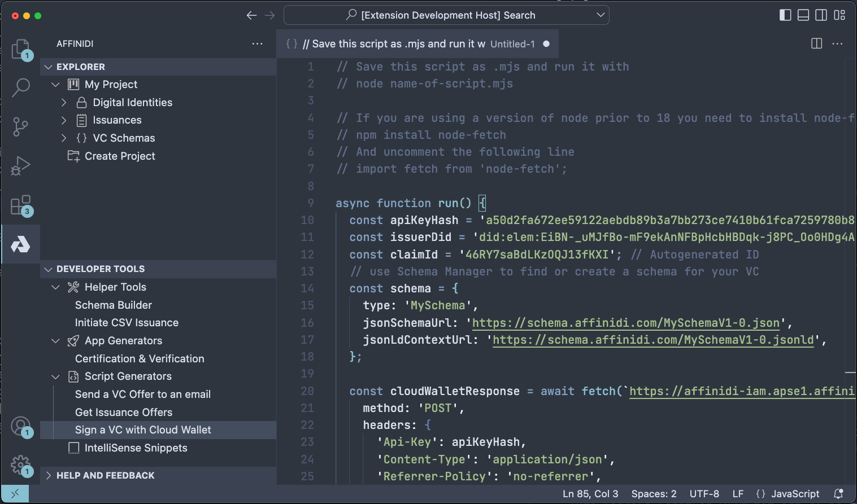Click the Script Generators file icon
This screenshot has height=504, width=857.
pos(73,376)
